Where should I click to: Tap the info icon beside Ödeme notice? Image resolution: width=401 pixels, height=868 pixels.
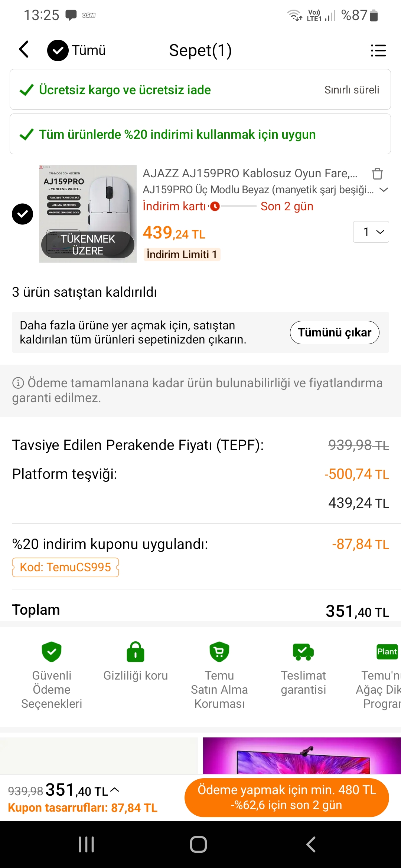pyautogui.click(x=18, y=383)
